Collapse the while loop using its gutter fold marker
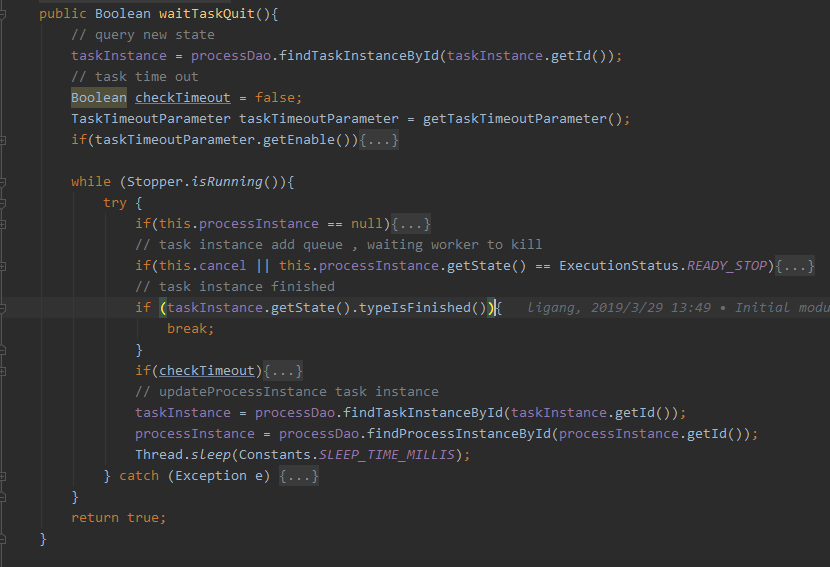This screenshot has height=567, width=830. coord(3,182)
